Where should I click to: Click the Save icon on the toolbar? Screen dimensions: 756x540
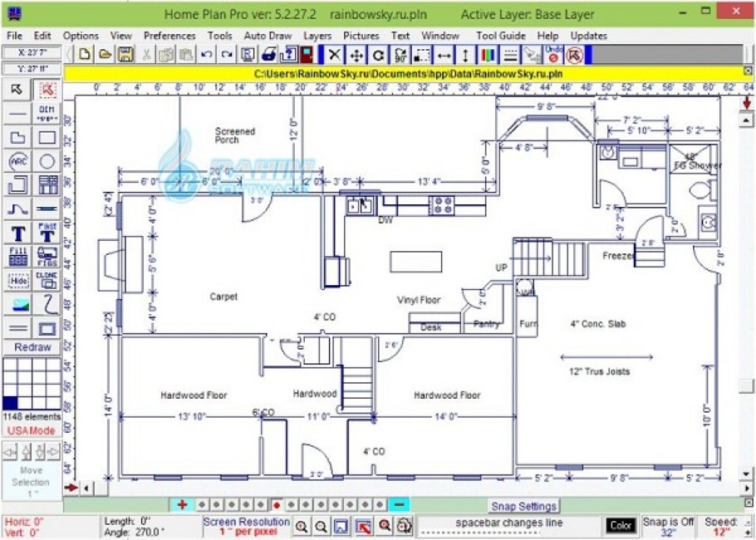(x=124, y=54)
